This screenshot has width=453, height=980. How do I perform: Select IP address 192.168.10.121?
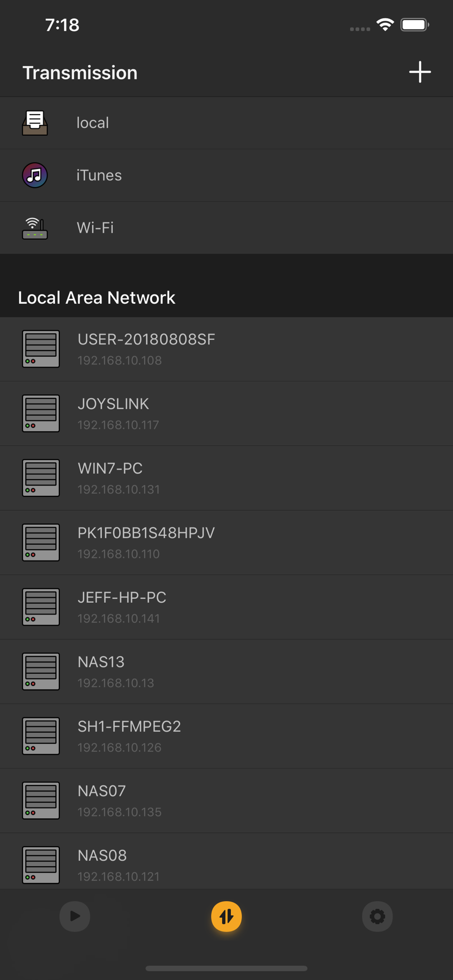pos(119,877)
